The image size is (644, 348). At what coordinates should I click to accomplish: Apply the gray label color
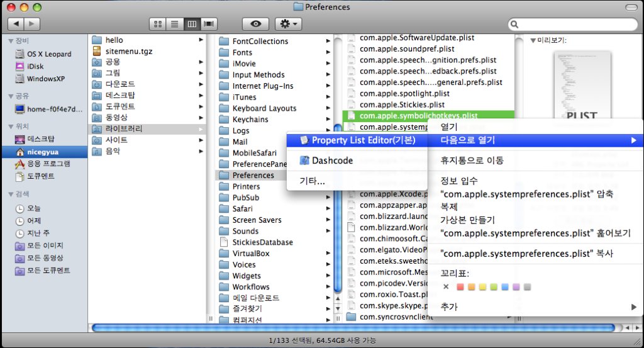coord(528,287)
